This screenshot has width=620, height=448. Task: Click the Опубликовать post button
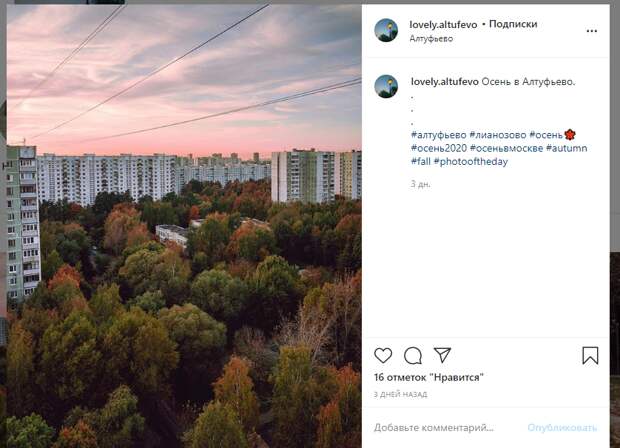562,427
